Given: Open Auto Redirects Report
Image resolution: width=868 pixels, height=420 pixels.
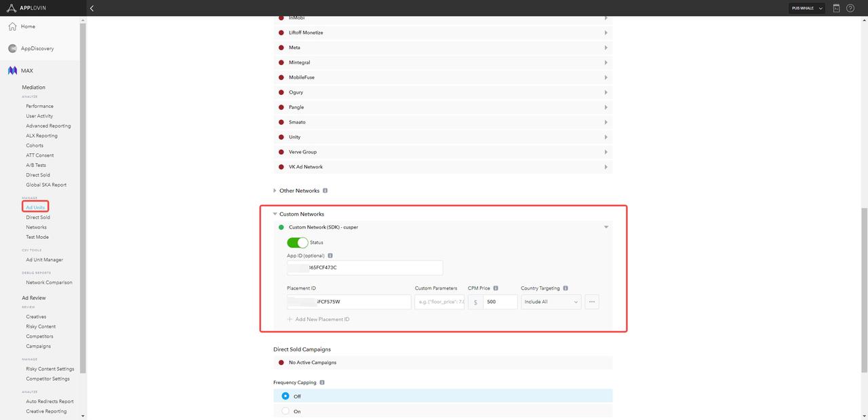Looking at the screenshot, I should [x=50, y=402].
